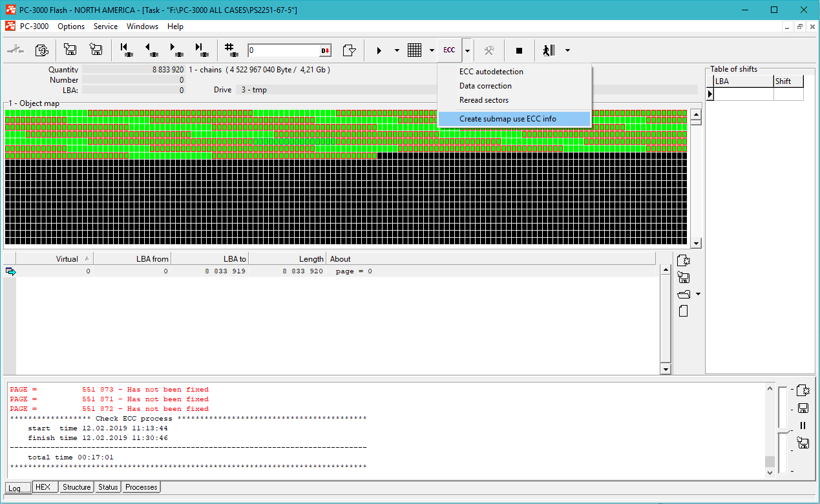Toggle the pause button beside the log
The image size is (820, 504).
coord(803,425)
